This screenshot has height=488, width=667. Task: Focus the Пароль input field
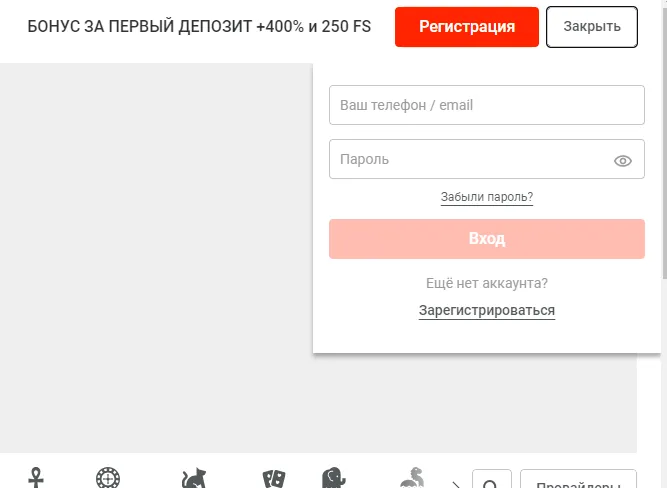point(487,159)
